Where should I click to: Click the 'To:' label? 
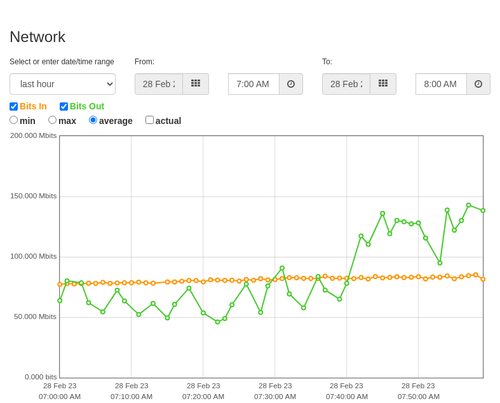(327, 62)
